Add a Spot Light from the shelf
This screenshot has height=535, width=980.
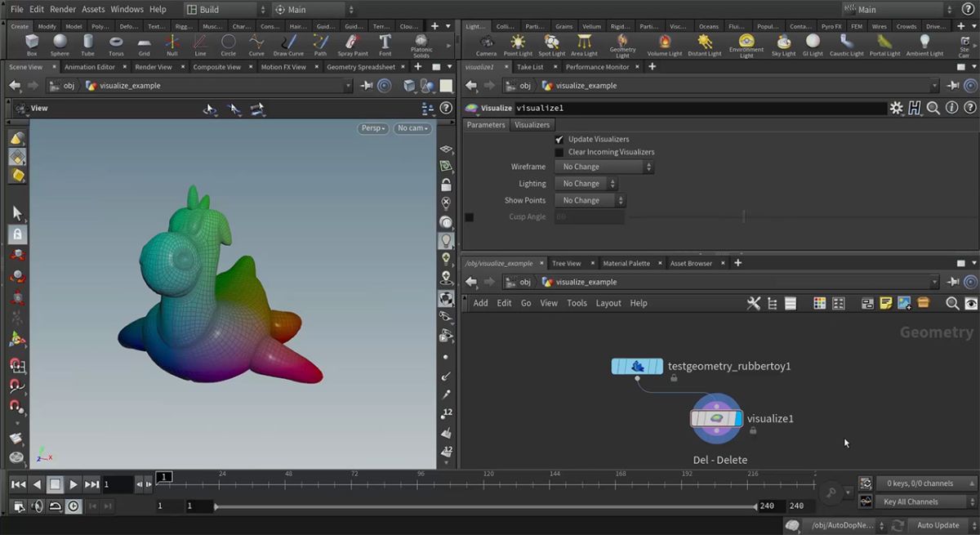pyautogui.click(x=552, y=44)
